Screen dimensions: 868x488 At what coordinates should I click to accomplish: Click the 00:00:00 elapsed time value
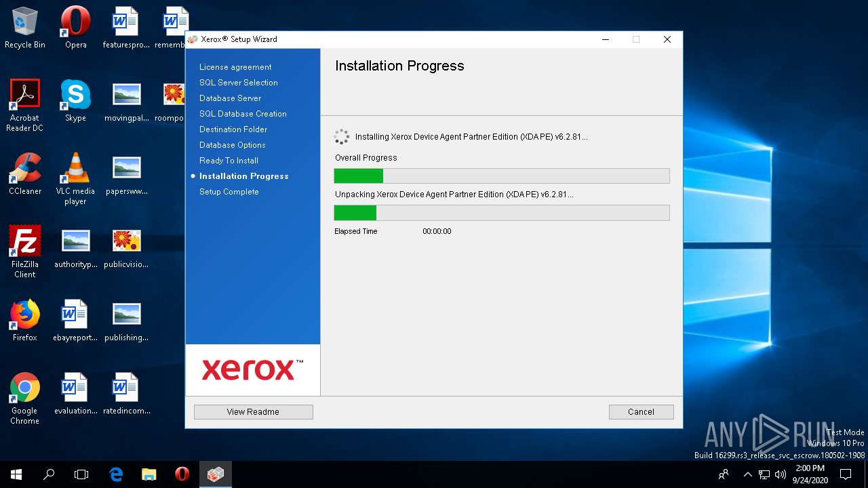437,231
